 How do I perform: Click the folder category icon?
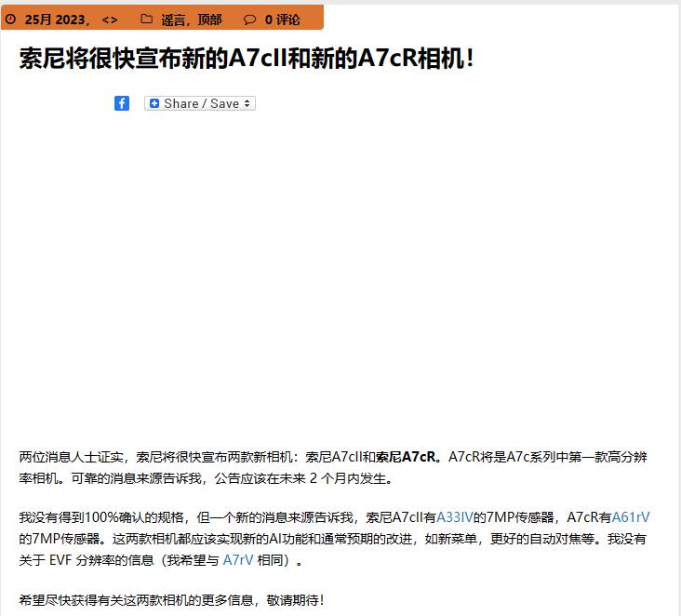point(147,20)
